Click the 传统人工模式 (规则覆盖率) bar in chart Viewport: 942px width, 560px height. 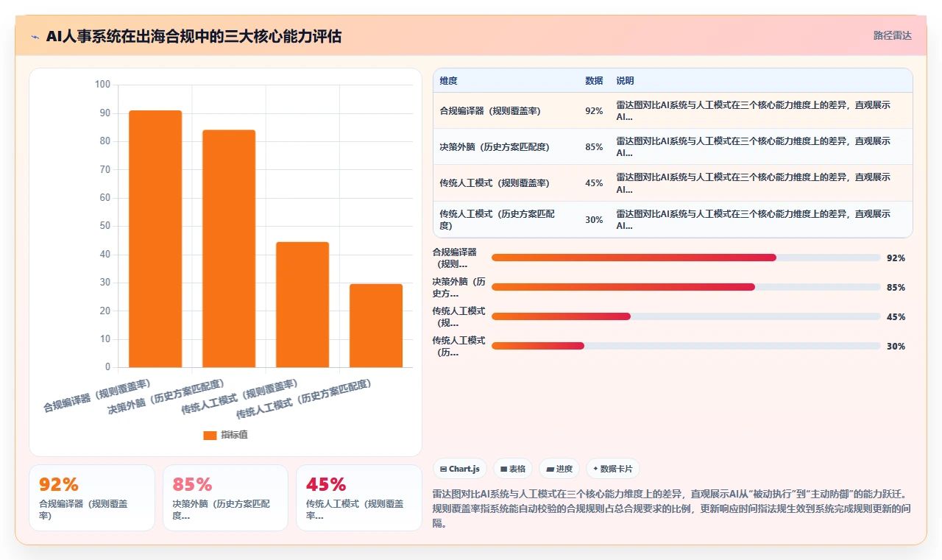[x=302, y=305]
